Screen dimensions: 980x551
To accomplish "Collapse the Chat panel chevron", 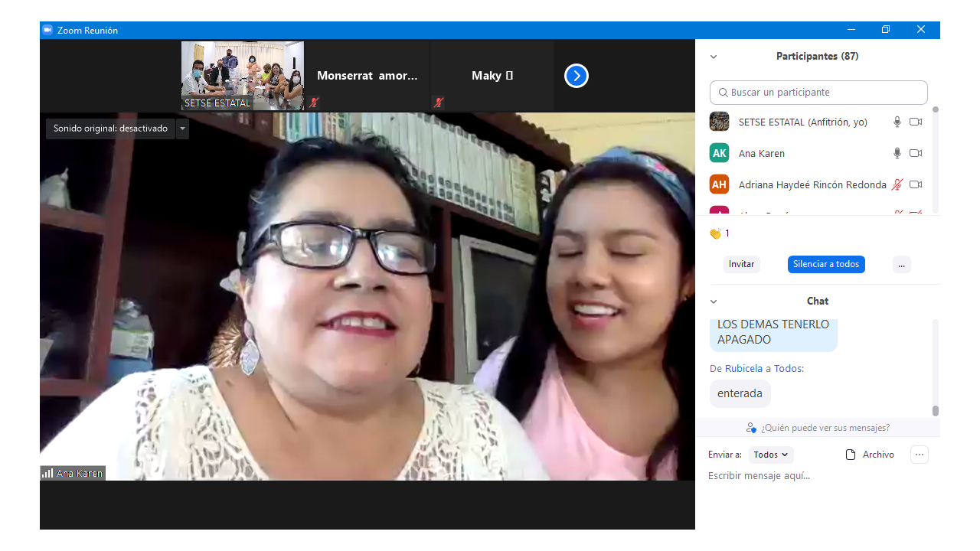I will pyautogui.click(x=714, y=302).
